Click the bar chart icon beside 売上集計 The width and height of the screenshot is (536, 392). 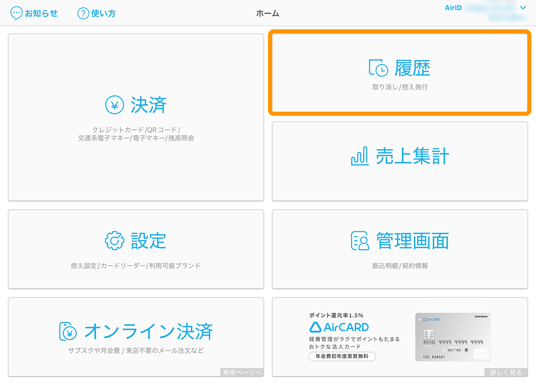coord(359,156)
